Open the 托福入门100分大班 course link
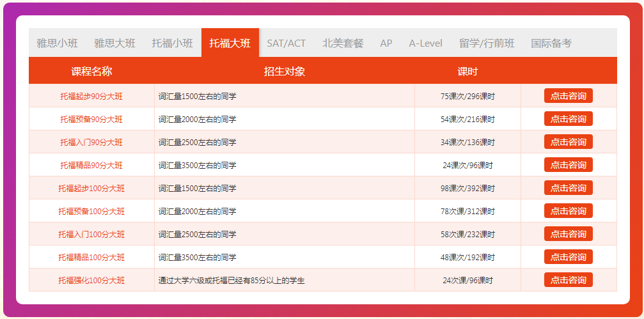The height and width of the screenshot is (319, 644). point(91,235)
